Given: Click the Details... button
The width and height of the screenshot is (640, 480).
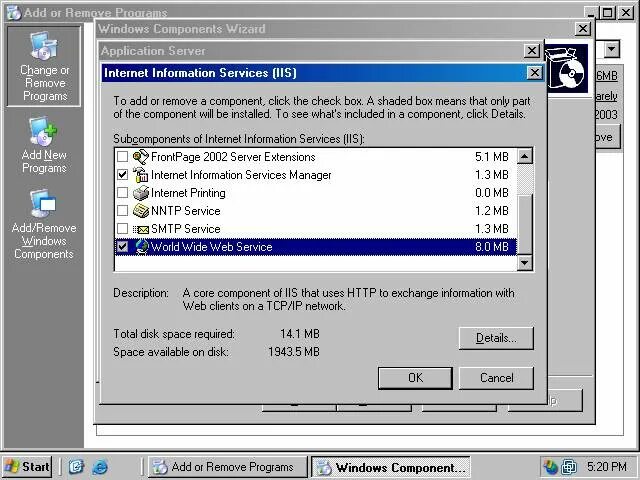Looking at the screenshot, I should point(496,338).
